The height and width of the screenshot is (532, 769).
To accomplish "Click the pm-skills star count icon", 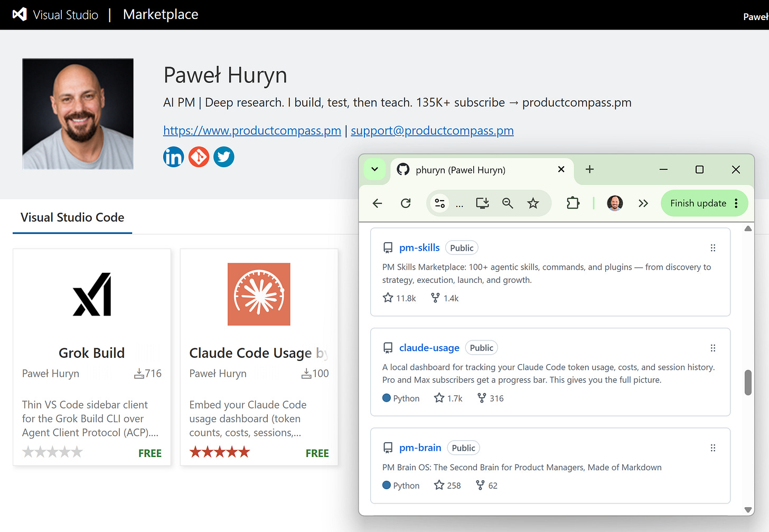I will coord(388,298).
